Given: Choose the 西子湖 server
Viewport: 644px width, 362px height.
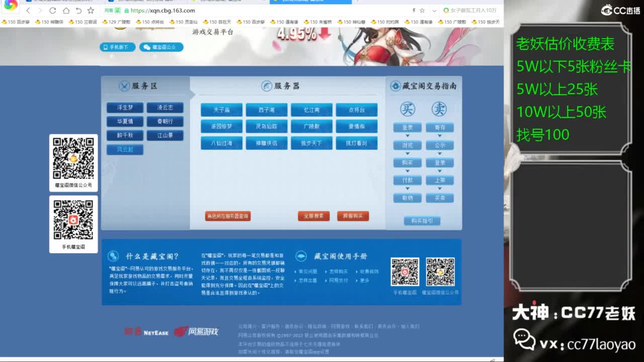Looking at the screenshot, I should (267, 110).
